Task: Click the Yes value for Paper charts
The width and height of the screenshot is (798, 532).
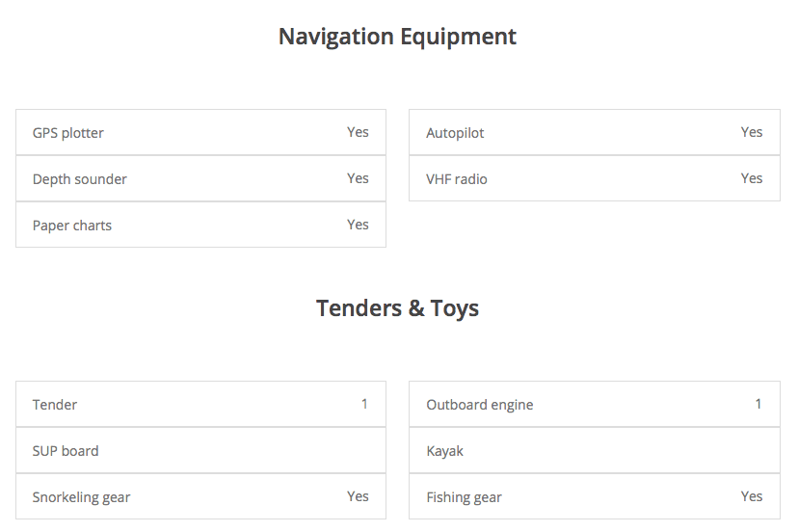Action: tap(358, 225)
